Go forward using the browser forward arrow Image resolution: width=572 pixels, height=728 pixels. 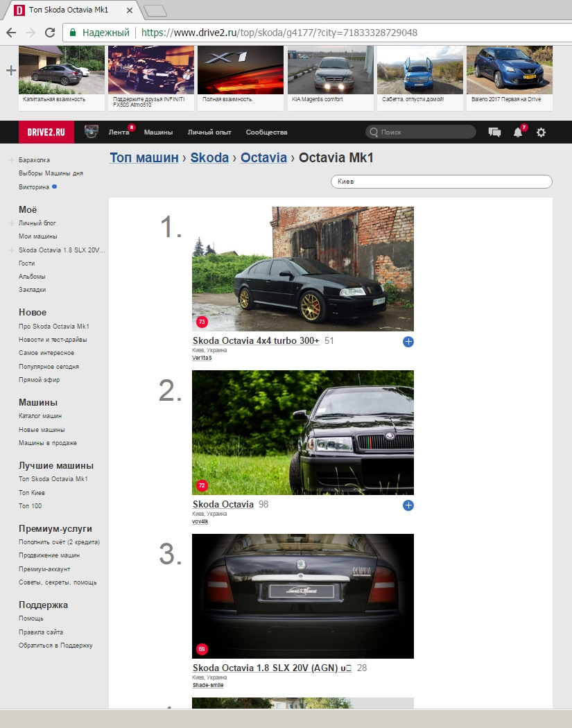[x=31, y=33]
